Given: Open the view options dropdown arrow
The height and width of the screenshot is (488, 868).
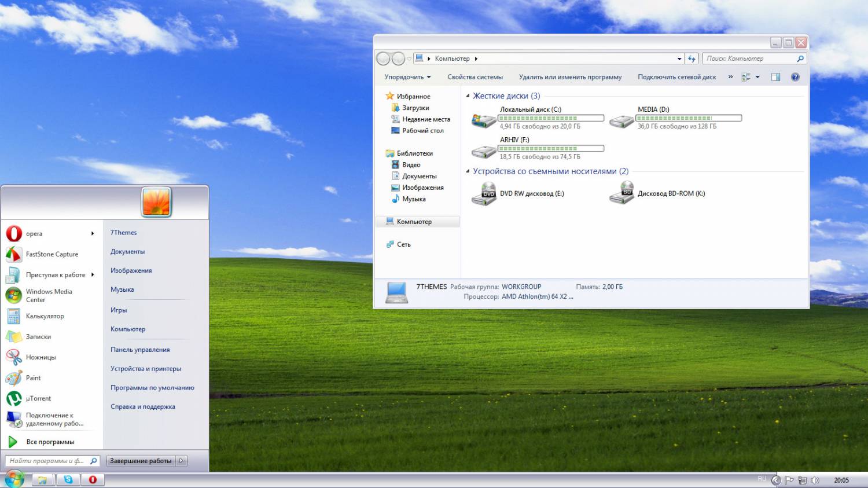Looking at the screenshot, I should point(757,77).
